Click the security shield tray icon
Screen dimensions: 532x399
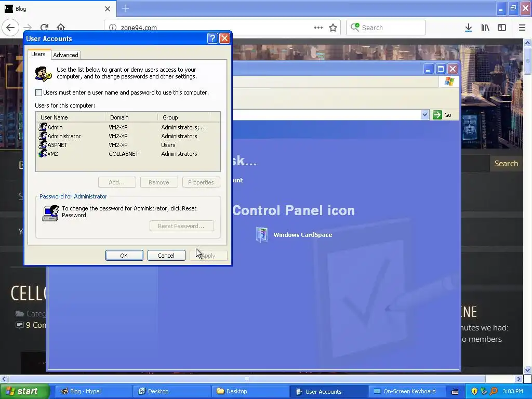[x=474, y=391]
